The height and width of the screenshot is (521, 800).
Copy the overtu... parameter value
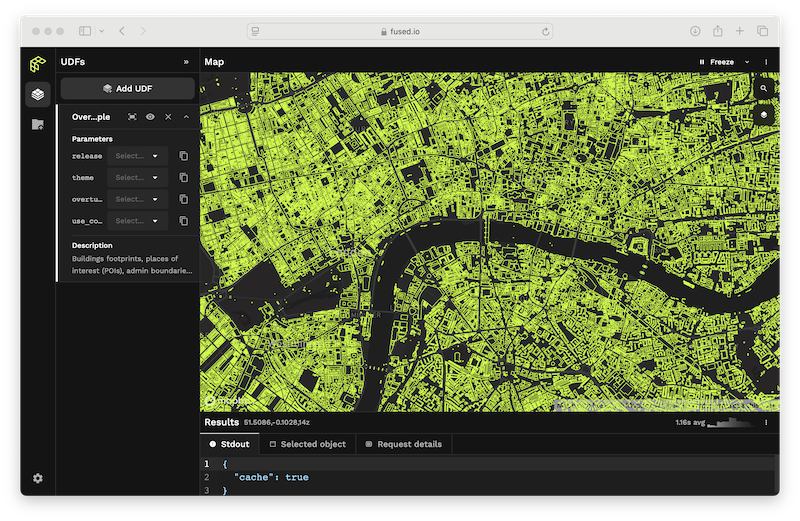click(184, 199)
